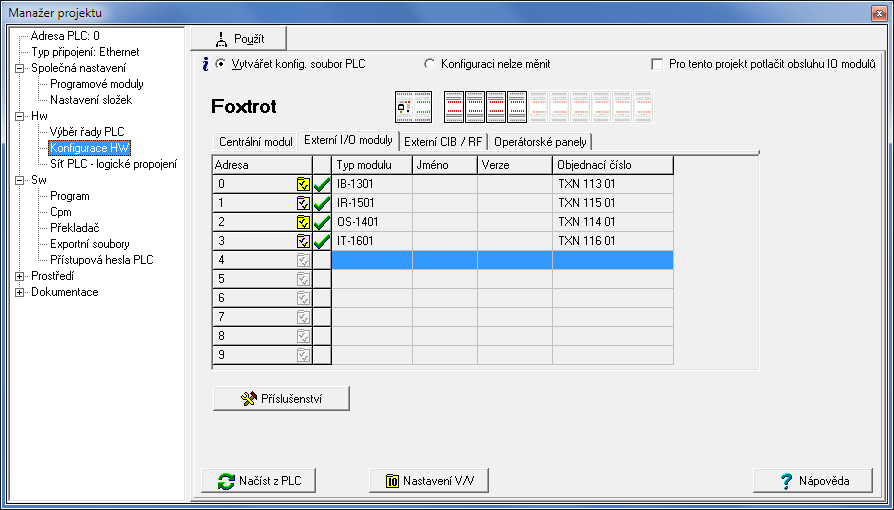
Task: Collapse the Hw tree node
Action: click(x=20, y=116)
